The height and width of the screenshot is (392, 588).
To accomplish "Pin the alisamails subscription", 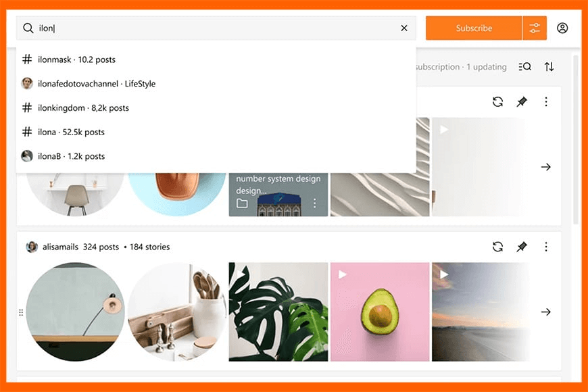I will point(522,247).
